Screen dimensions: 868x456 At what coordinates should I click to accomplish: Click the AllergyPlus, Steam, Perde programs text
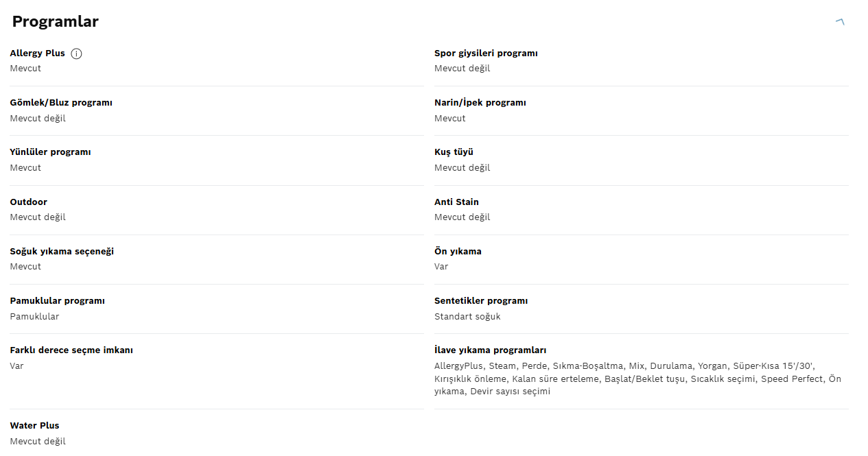click(x=637, y=379)
